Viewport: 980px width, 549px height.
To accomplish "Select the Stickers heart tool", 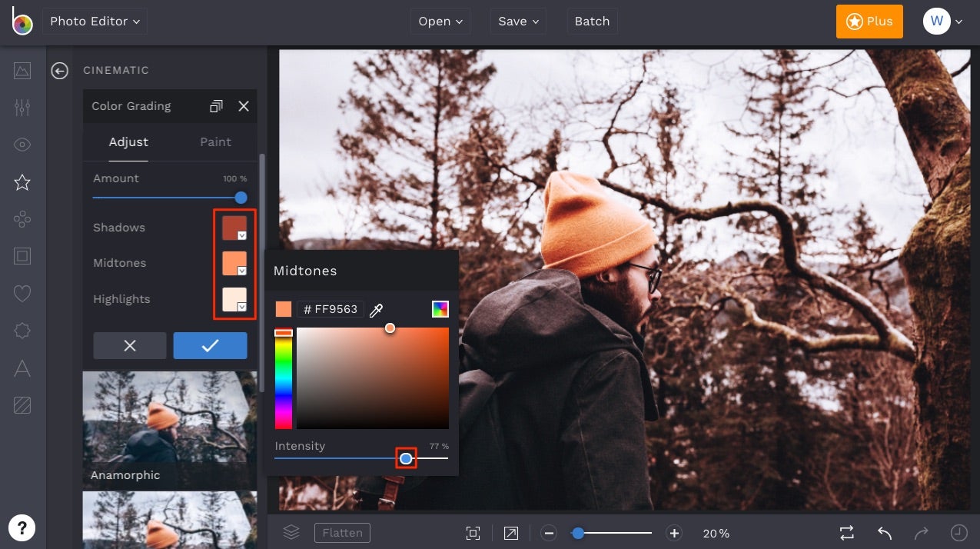I will [22, 293].
